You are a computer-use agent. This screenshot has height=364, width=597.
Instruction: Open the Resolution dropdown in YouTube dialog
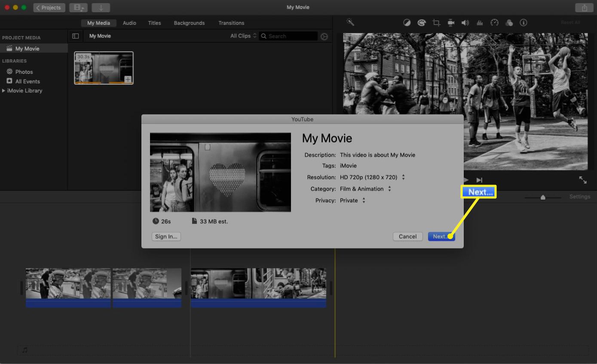pyautogui.click(x=372, y=177)
